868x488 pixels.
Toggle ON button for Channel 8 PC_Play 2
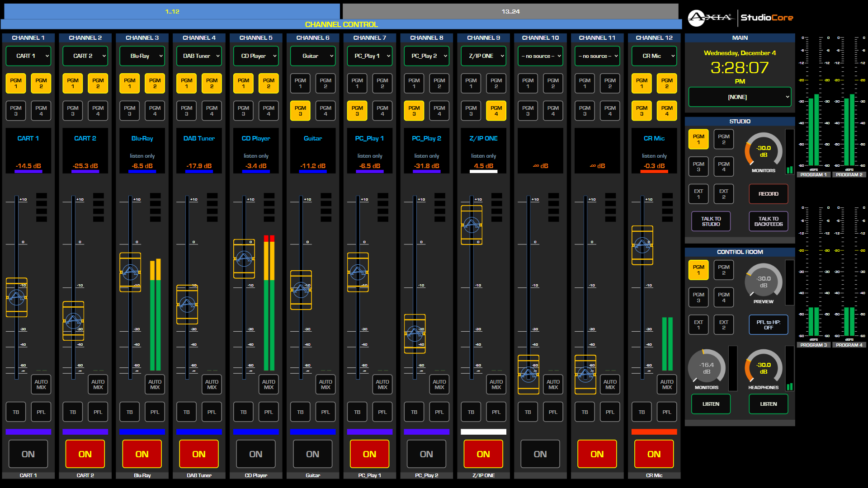pos(425,454)
